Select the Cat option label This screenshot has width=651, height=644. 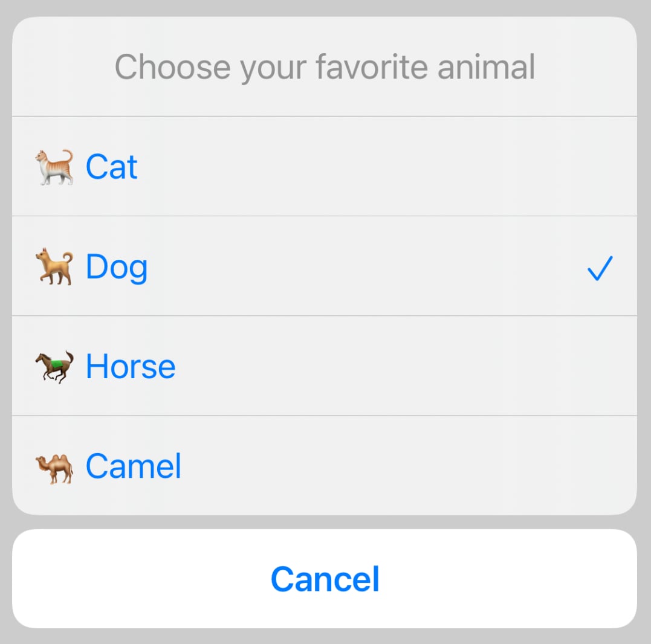tap(112, 167)
